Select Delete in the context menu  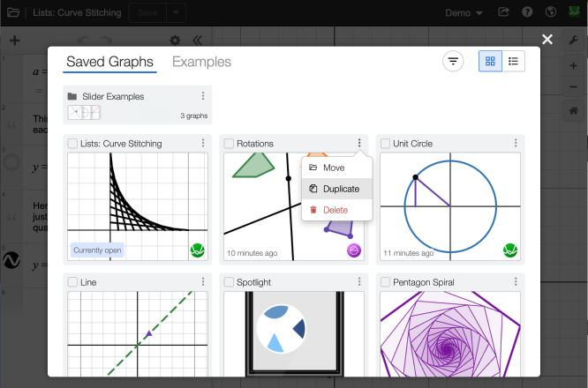[335, 210]
